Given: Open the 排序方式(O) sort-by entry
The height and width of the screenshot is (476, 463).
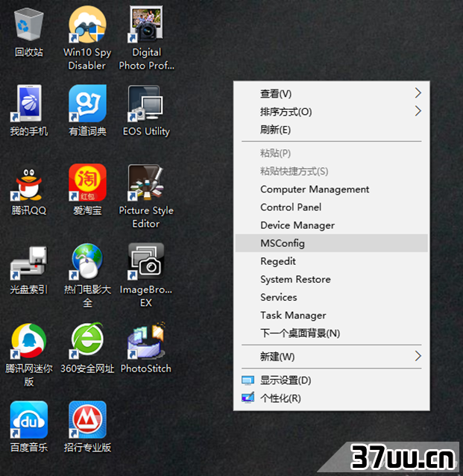Looking at the screenshot, I should point(332,111).
